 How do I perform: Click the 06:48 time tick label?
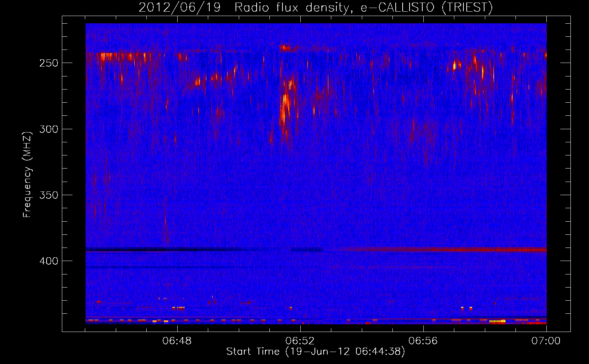(x=177, y=341)
